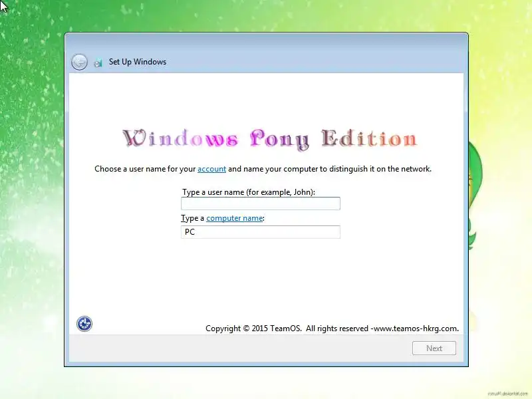The height and width of the screenshot is (399, 532).
Task: Click the Set Up Windows title text
Action: 138,62
